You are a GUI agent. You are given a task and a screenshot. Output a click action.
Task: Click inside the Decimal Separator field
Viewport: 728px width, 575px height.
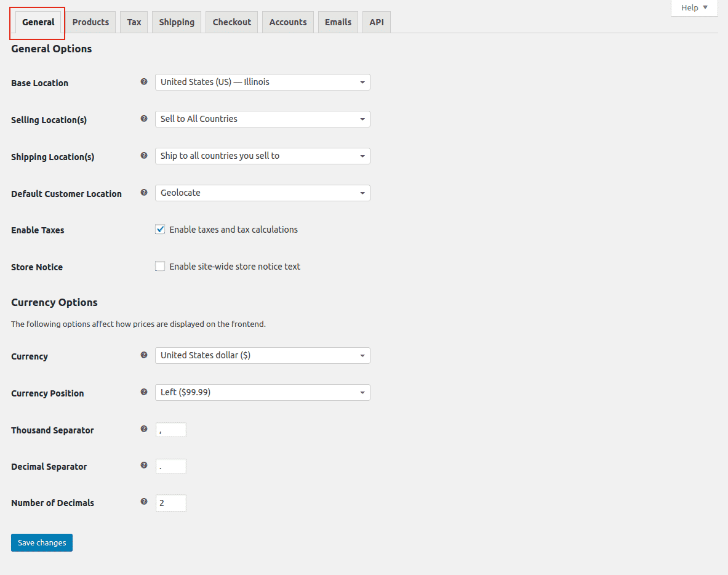[170, 466]
